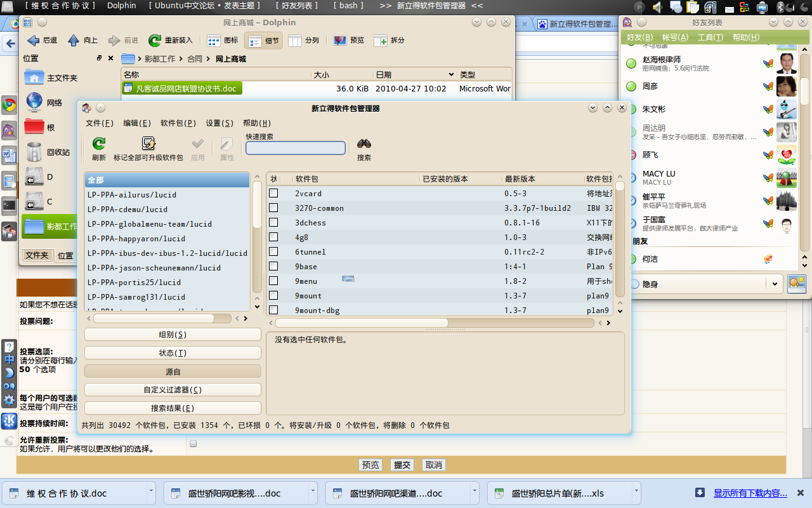
Task: Open 工具(T) menu in buddy list
Action: pos(710,37)
